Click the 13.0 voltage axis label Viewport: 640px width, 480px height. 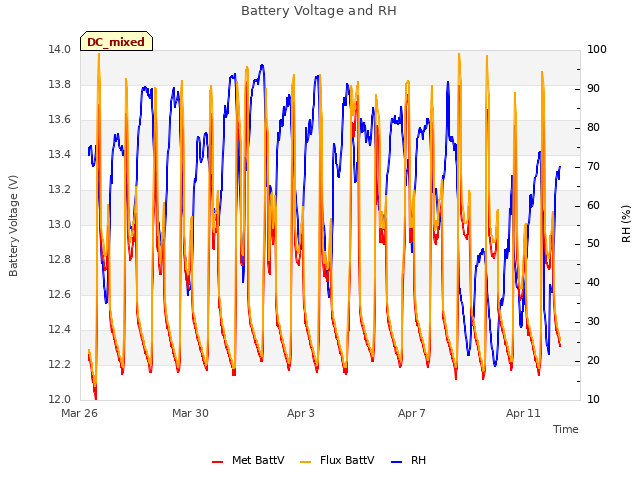(x=60, y=224)
